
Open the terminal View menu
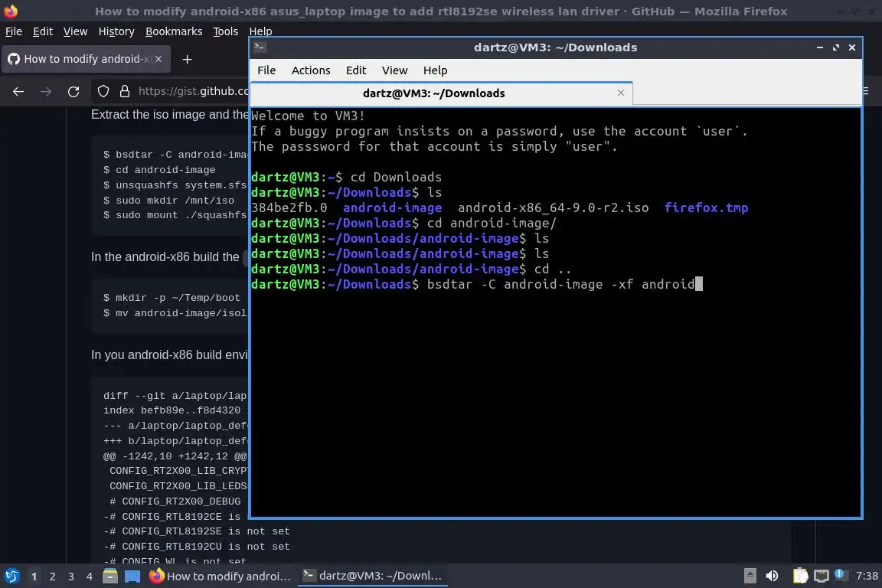tap(394, 70)
